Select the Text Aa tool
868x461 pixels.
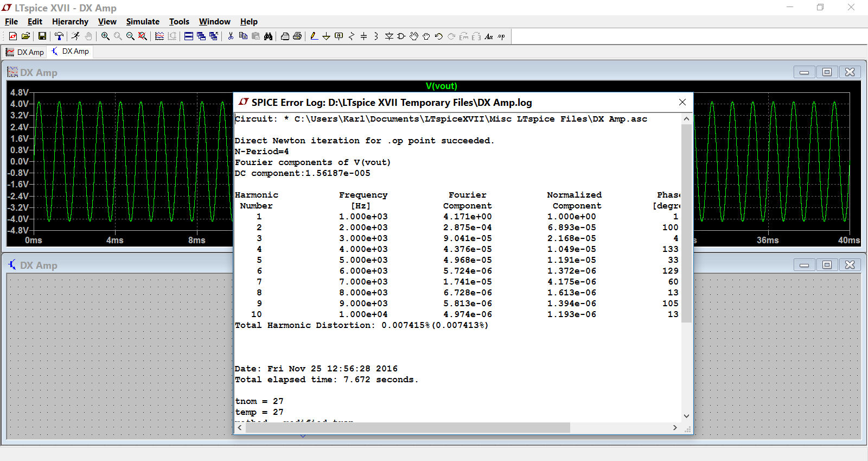(489, 36)
